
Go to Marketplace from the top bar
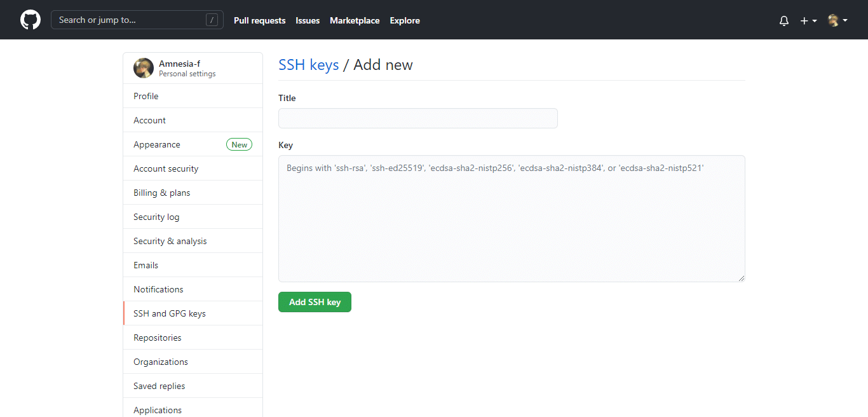355,20
